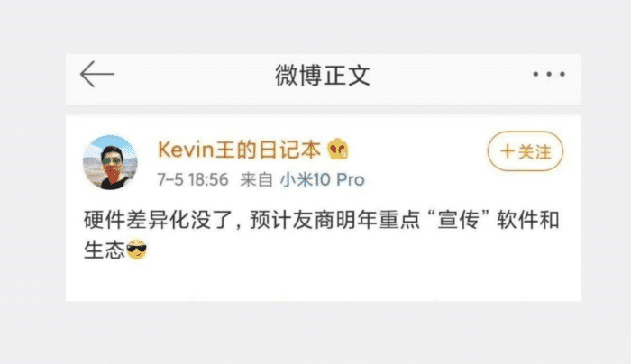Click 软件和 at end of first line

[528, 220]
